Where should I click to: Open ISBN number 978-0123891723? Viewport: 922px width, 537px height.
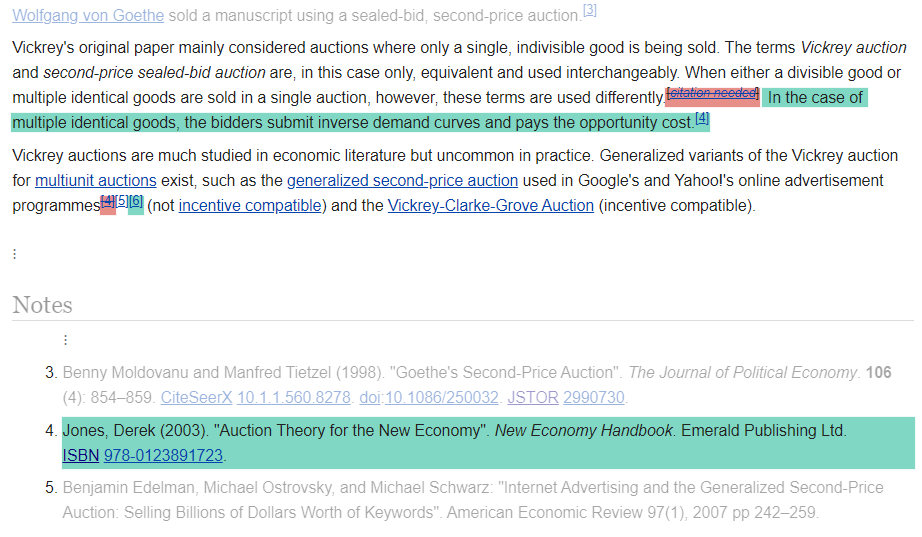tap(163, 456)
